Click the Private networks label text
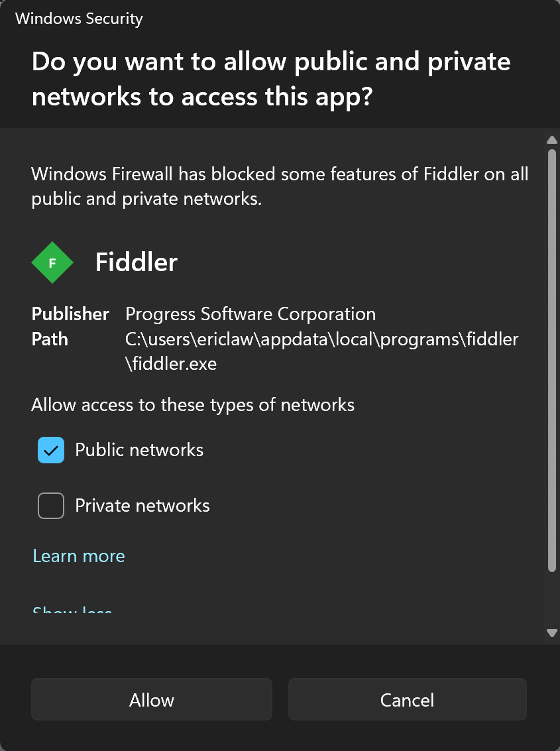This screenshot has height=751, width=560. [x=142, y=505]
